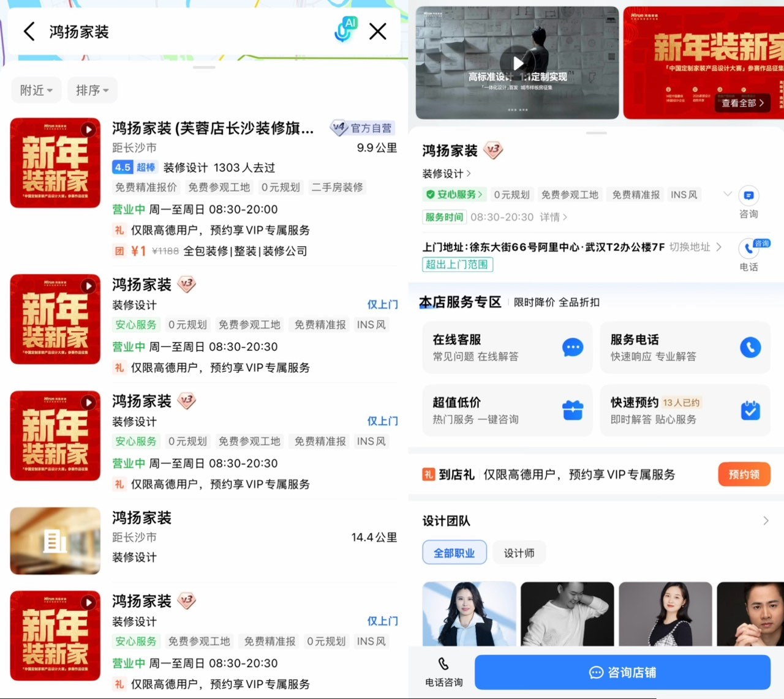This screenshot has height=699, width=784.
Task: Select the 设计师 filter tab
Action: 519,553
